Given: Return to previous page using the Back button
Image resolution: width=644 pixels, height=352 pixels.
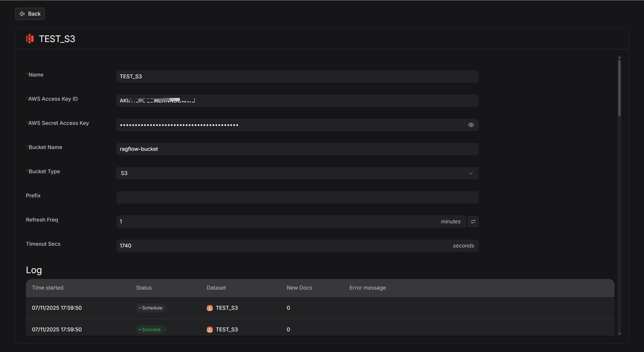Looking at the screenshot, I should (30, 13).
